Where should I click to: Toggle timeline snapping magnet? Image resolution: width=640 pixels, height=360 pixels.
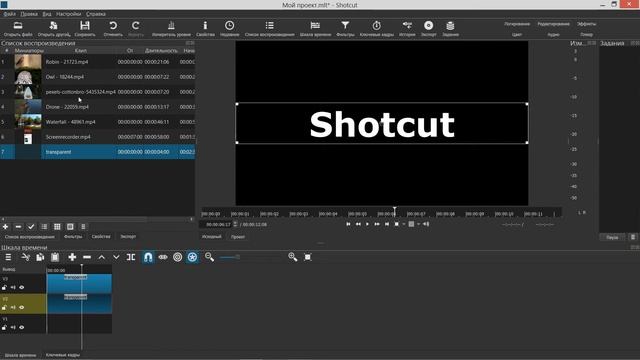[x=148, y=257]
